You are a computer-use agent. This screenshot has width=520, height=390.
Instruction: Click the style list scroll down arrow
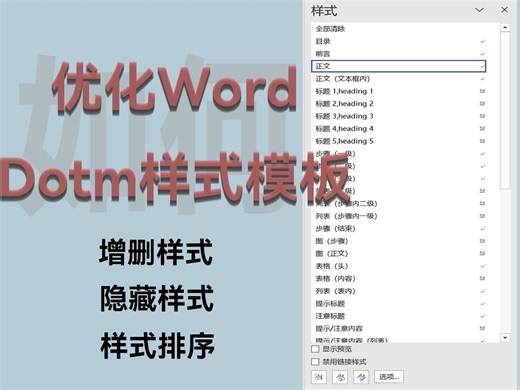[505, 338]
